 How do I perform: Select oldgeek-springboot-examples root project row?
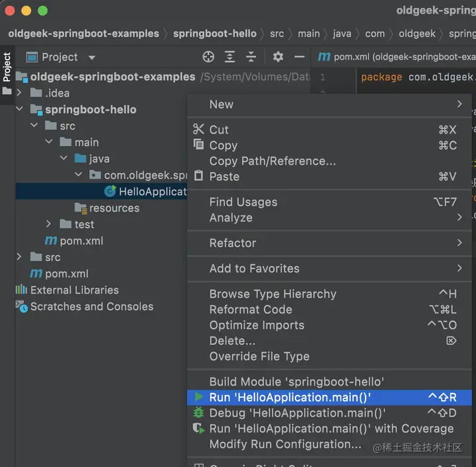pos(163,77)
